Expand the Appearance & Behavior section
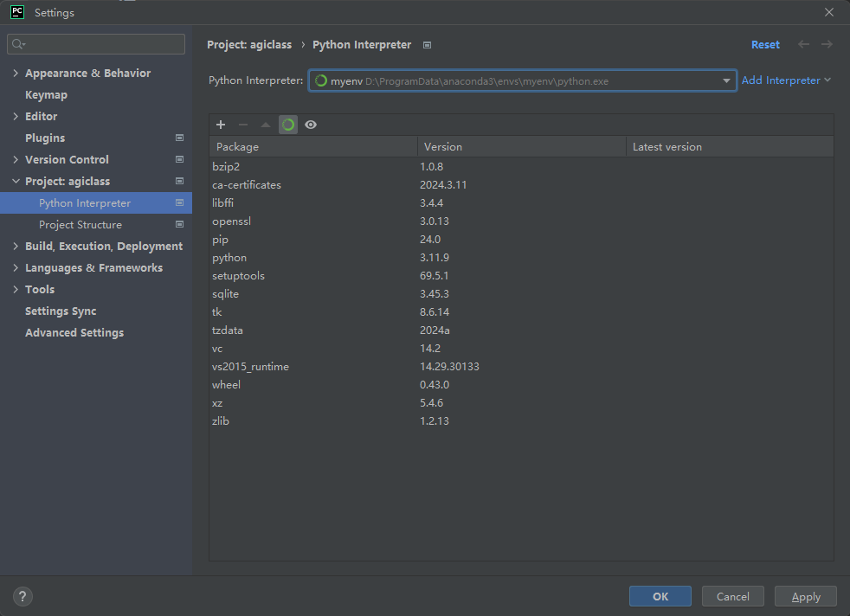 16,73
